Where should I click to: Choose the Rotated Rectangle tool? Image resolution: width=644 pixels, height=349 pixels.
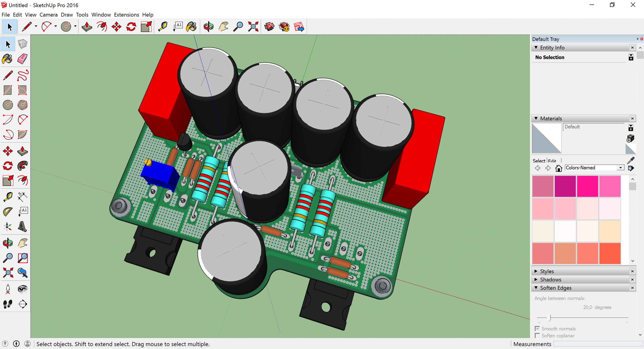coord(23,90)
